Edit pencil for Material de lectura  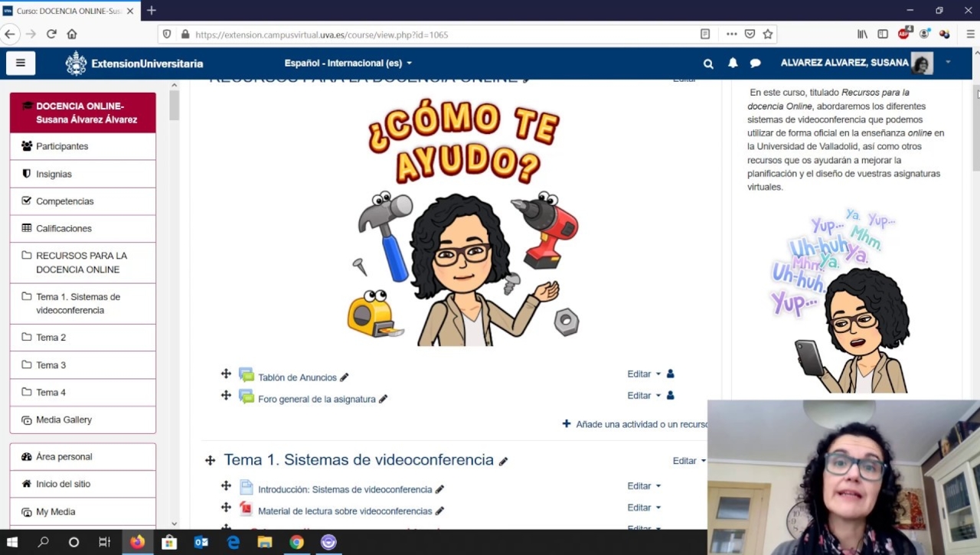[440, 511]
